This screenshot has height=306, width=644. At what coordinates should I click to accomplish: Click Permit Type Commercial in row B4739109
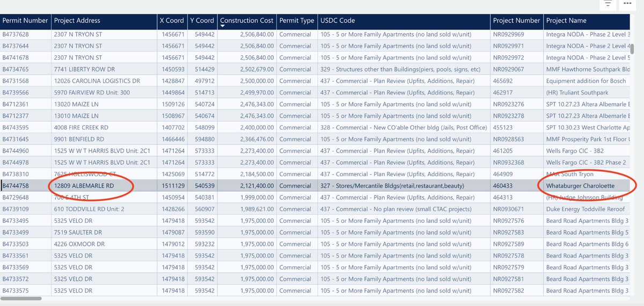point(295,209)
